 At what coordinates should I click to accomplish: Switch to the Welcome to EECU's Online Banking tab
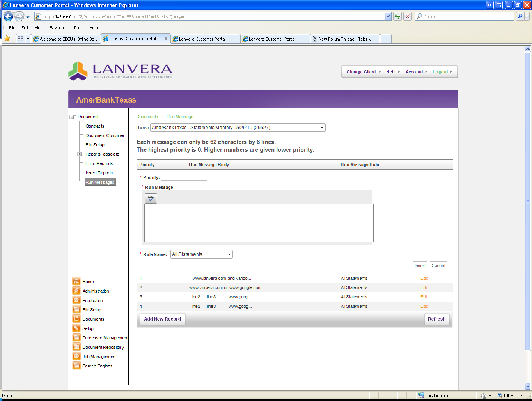[x=66, y=39]
